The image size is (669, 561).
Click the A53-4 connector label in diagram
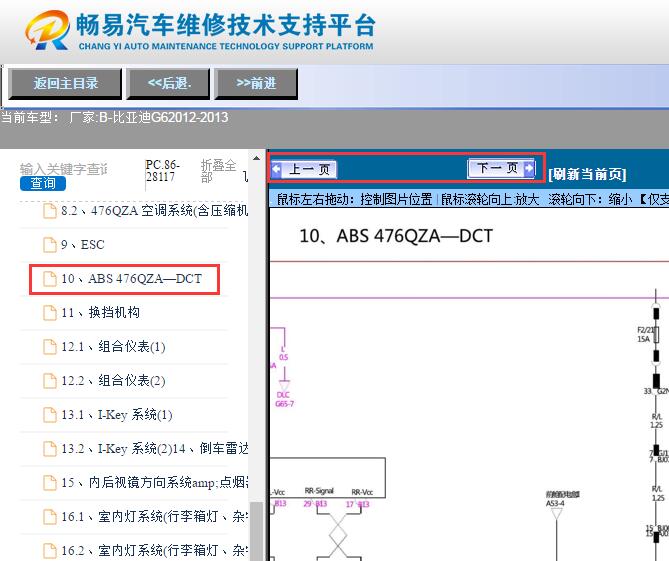556,503
